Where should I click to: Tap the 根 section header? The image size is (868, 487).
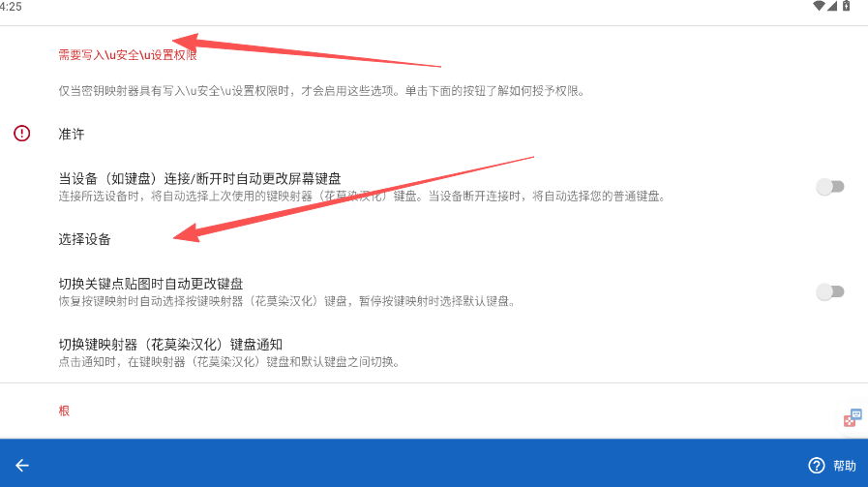point(64,411)
